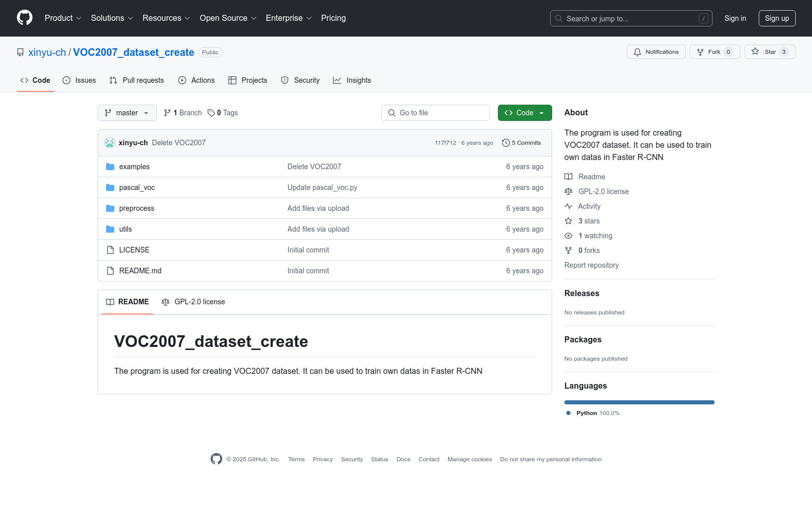The width and height of the screenshot is (812, 508).
Task: Open the Releases section heading
Action: [x=582, y=294]
